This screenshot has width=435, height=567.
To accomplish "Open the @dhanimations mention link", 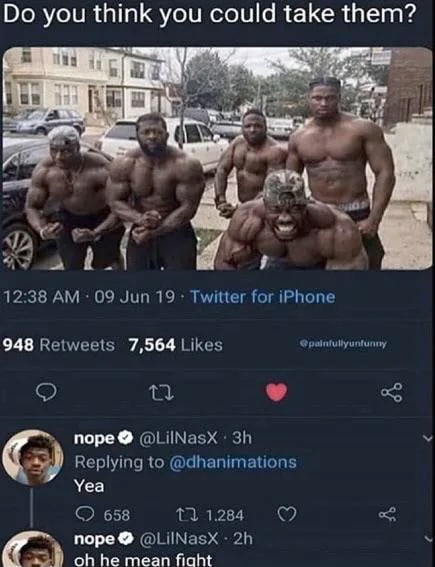I will pyautogui.click(x=233, y=462).
